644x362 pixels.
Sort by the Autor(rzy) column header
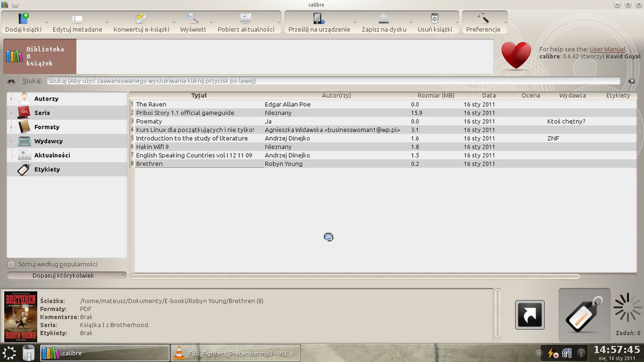pos(337,95)
